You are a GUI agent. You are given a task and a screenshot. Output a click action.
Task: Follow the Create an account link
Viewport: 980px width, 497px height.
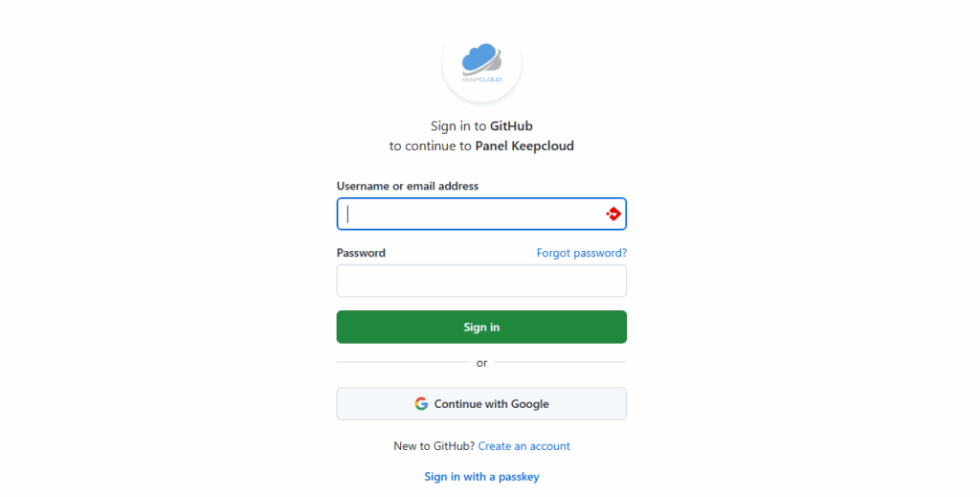click(x=523, y=445)
